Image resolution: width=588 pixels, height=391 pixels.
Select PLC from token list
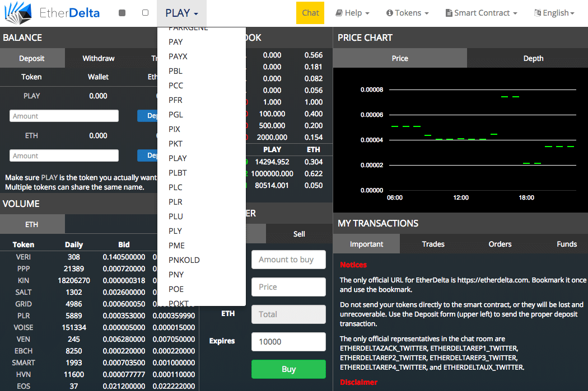click(202, 187)
